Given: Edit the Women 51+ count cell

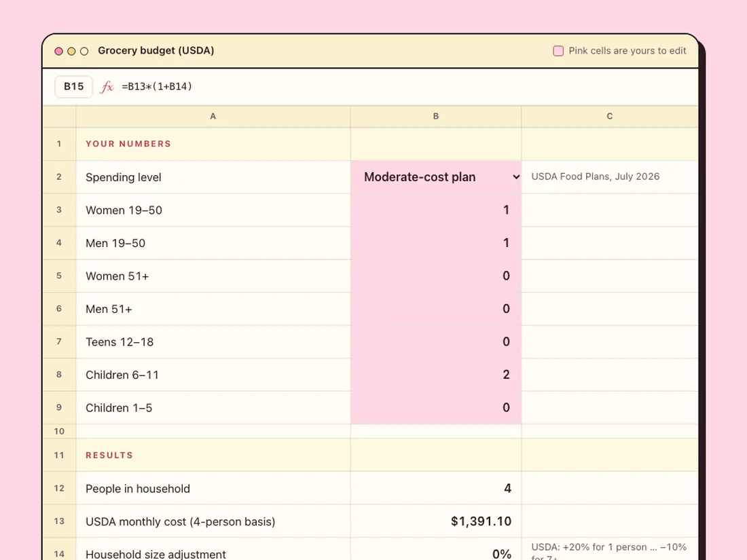Looking at the screenshot, I should tap(436, 276).
